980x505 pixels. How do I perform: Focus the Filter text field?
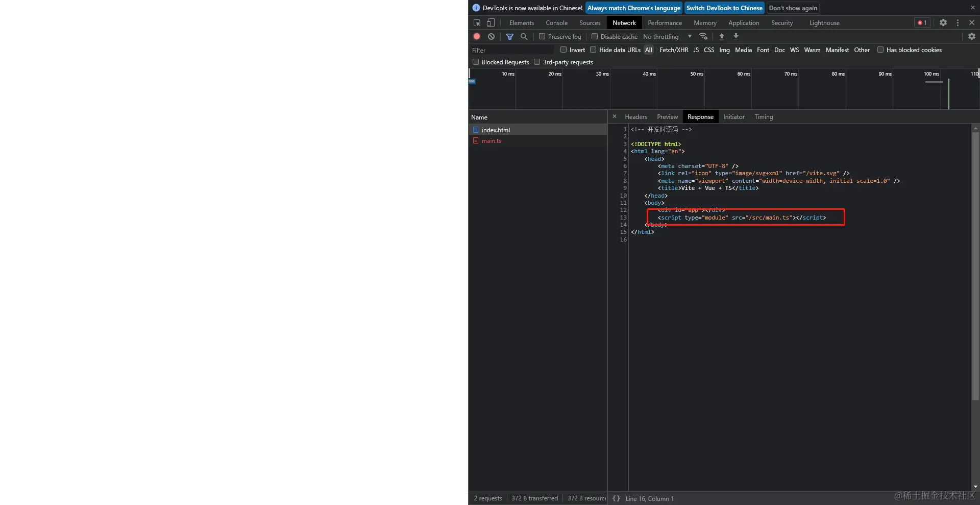(512, 50)
